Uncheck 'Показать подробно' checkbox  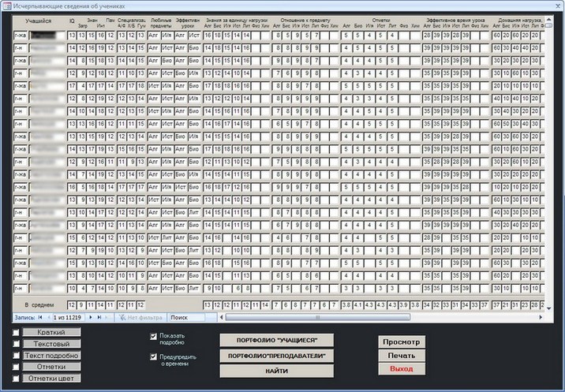(x=154, y=337)
